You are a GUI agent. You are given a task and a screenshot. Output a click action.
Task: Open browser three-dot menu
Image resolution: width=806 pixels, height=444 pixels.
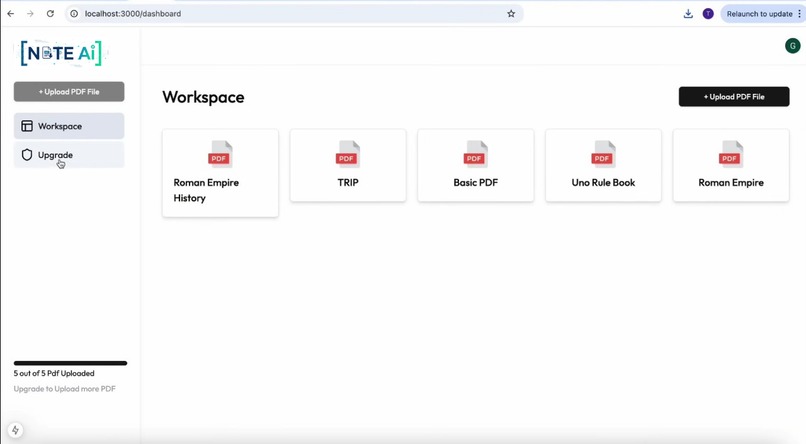pyautogui.click(x=799, y=14)
